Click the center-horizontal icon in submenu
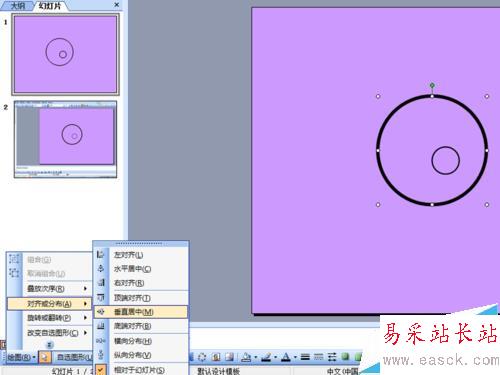 [101, 269]
